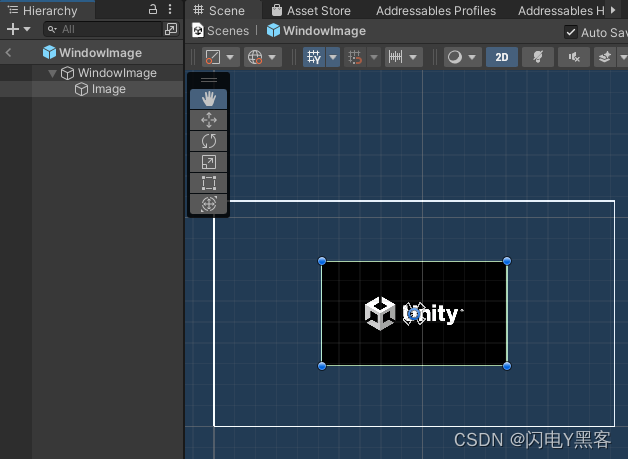
Task: Switch to the Scene tab
Action: tap(219, 10)
